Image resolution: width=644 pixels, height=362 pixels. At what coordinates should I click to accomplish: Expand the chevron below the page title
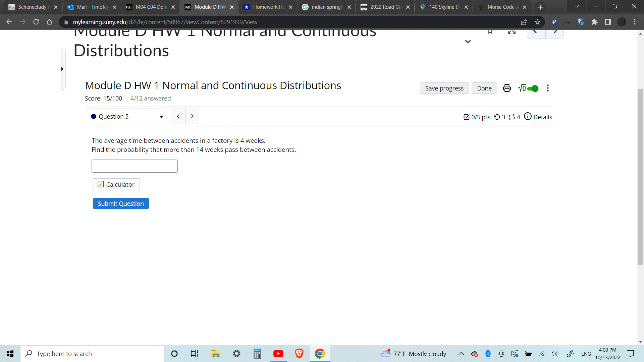[x=468, y=42]
